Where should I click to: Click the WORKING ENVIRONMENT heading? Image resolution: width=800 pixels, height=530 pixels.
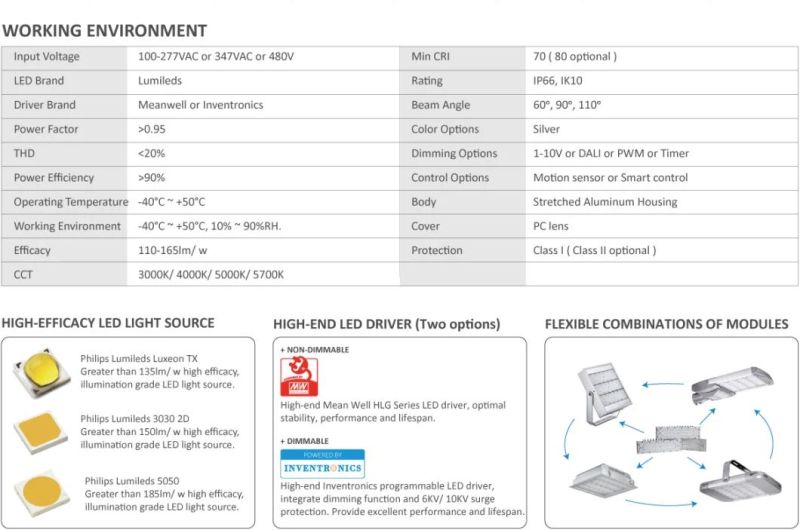point(105,31)
